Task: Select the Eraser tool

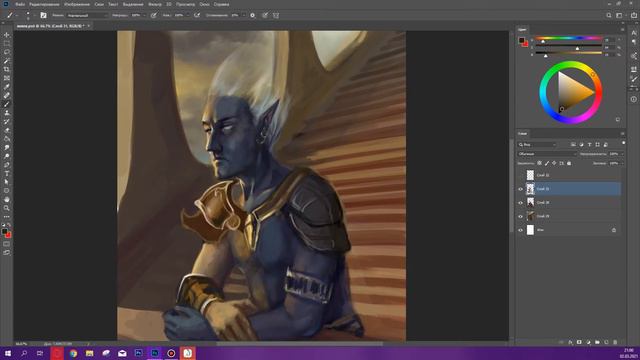Action: point(7,130)
